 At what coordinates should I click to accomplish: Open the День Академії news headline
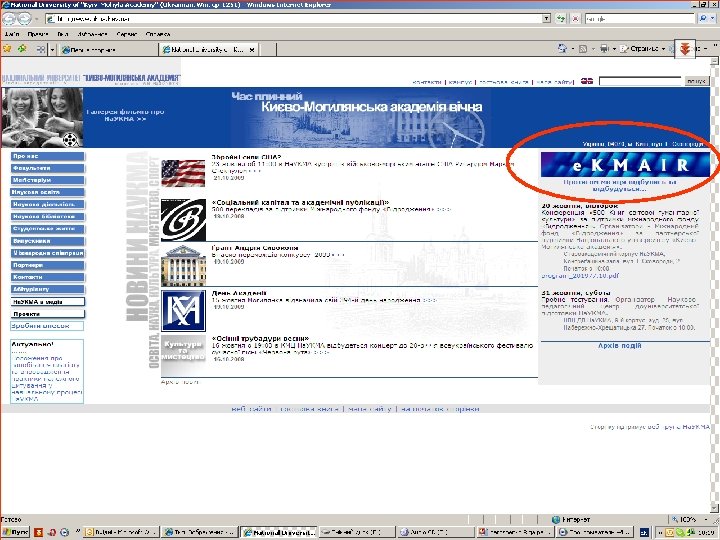239,293
